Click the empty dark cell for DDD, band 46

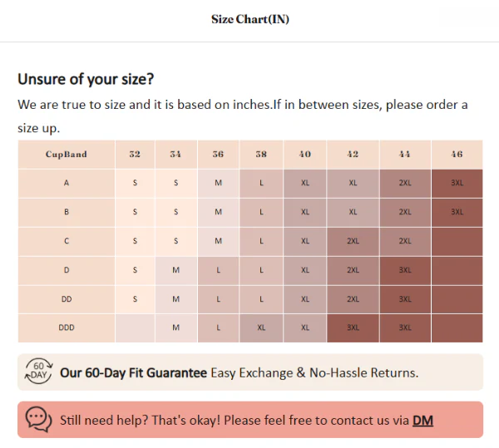pyautogui.click(x=457, y=328)
